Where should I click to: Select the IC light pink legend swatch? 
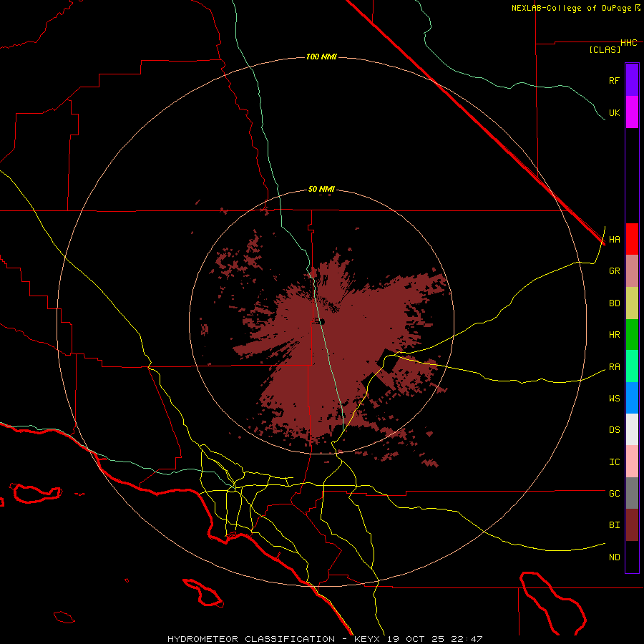632,462
